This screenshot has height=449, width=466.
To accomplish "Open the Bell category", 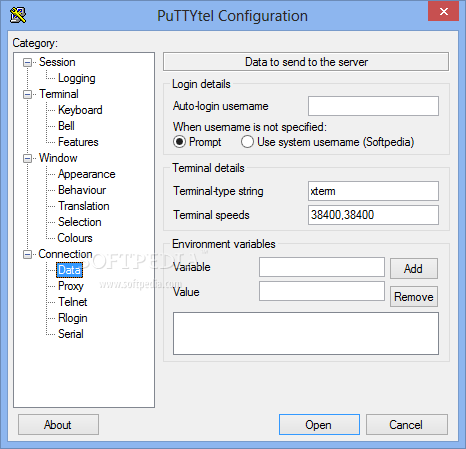I will tap(66, 126).
